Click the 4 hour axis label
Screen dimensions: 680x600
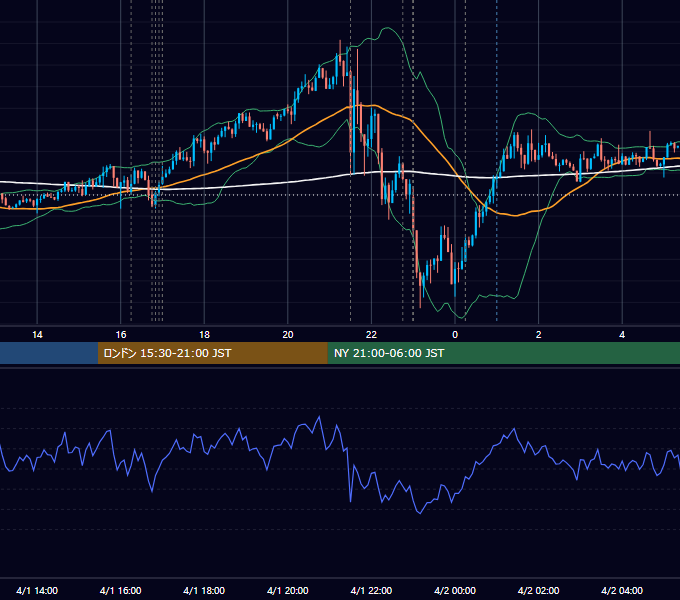coord(622,335)
